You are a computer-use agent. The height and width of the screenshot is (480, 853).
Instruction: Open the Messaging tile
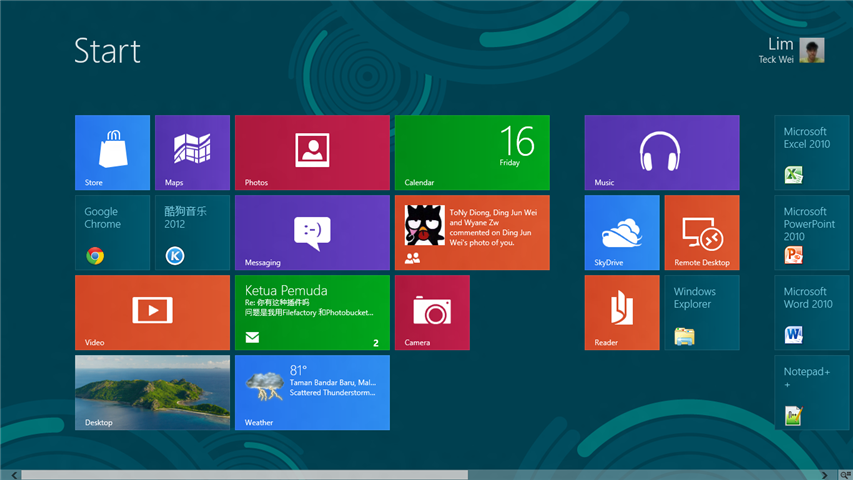pos(312,232)
